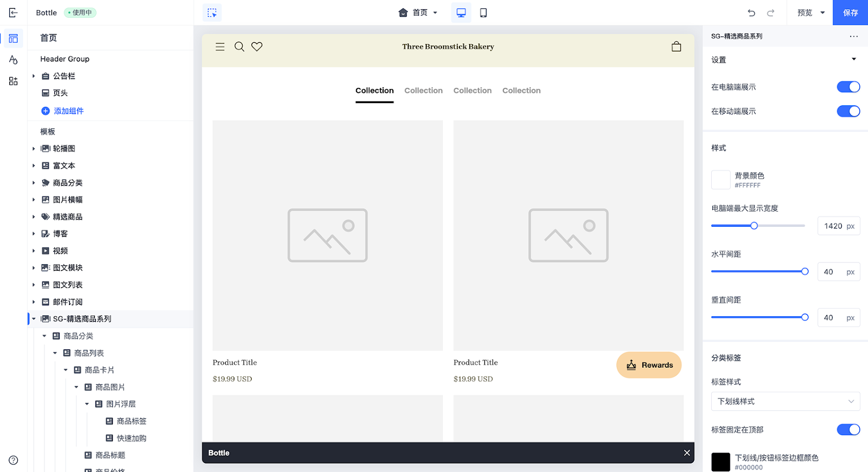Select the 页头 section icon

pos(46,93)
